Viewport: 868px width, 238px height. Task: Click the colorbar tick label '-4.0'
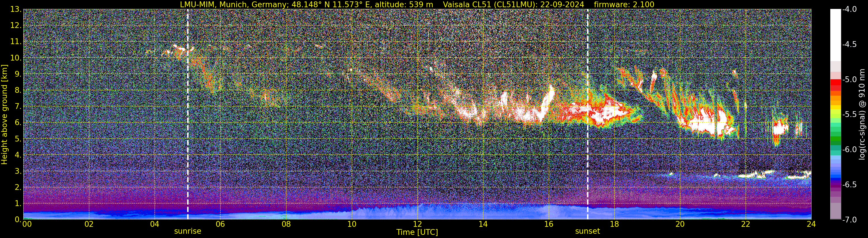click(850, 10)
